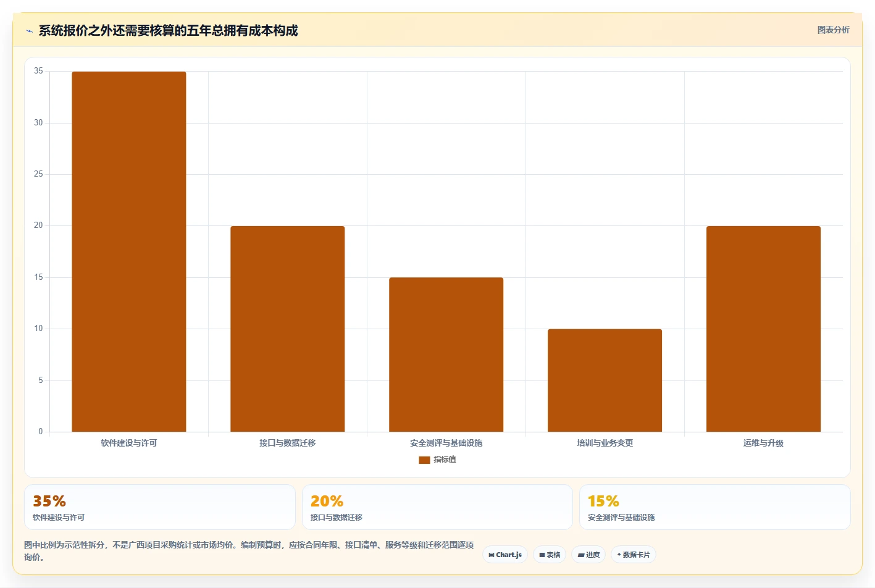Click the 运维与升级 bar

[763, 329]
